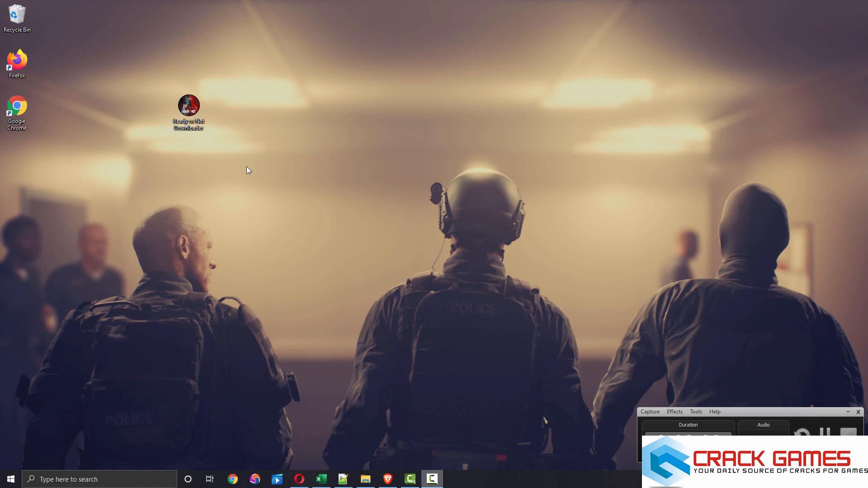Open the Tools menu in recorder
Viewport: 868px width, 488px height.
[x=695, y=412]
